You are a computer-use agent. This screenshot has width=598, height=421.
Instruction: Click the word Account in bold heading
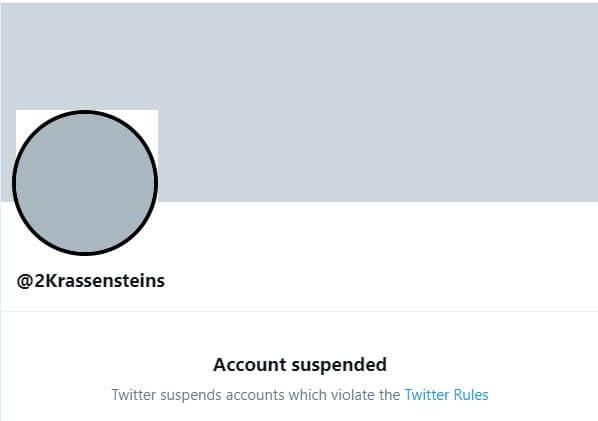[x=250, y=365]
